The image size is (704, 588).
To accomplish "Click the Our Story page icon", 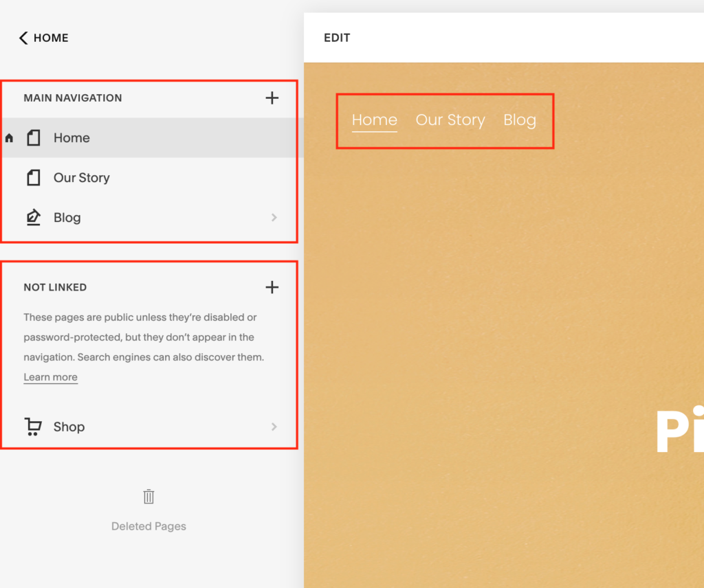I will 33,178.
